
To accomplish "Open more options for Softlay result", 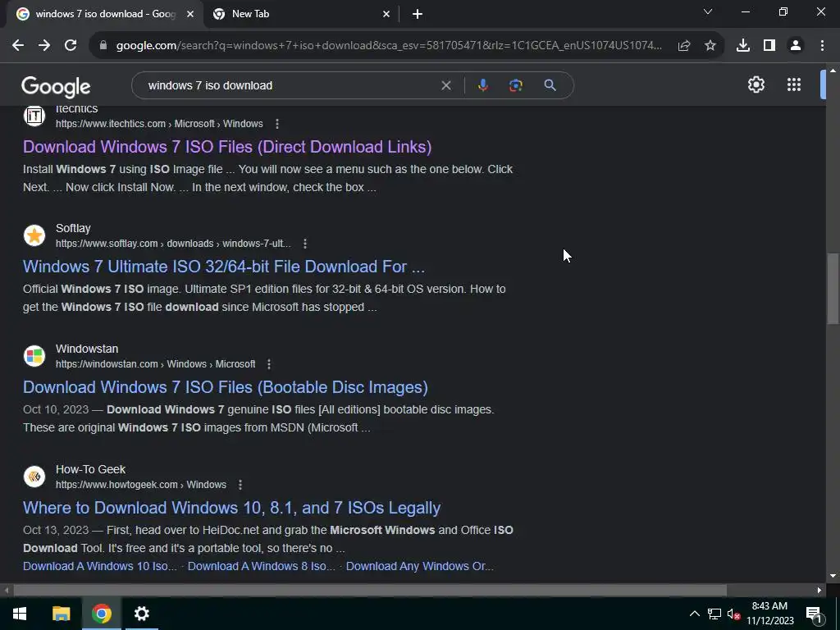I will pos(305,244).
